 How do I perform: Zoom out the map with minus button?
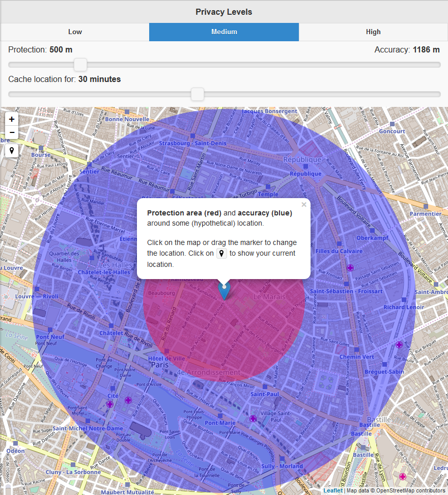coord(12,132)
